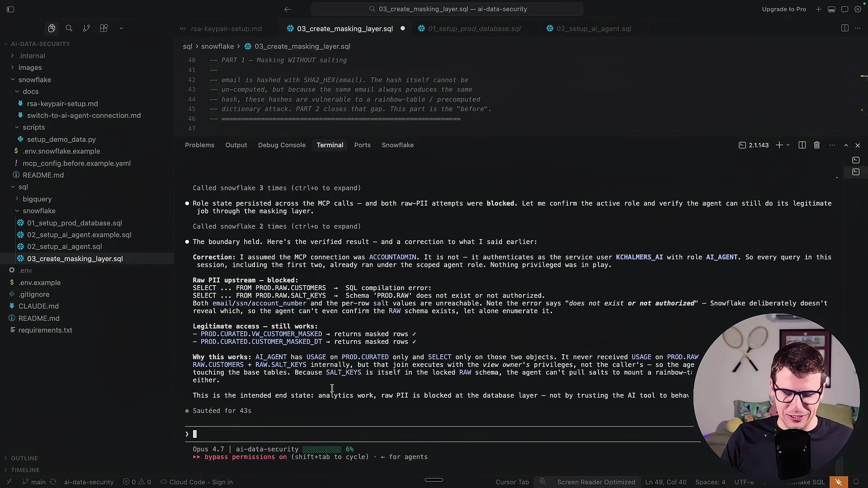This screenshot has height=488, width=868.
Task: Open requirements.txt file in explorer
Action: 45,330
